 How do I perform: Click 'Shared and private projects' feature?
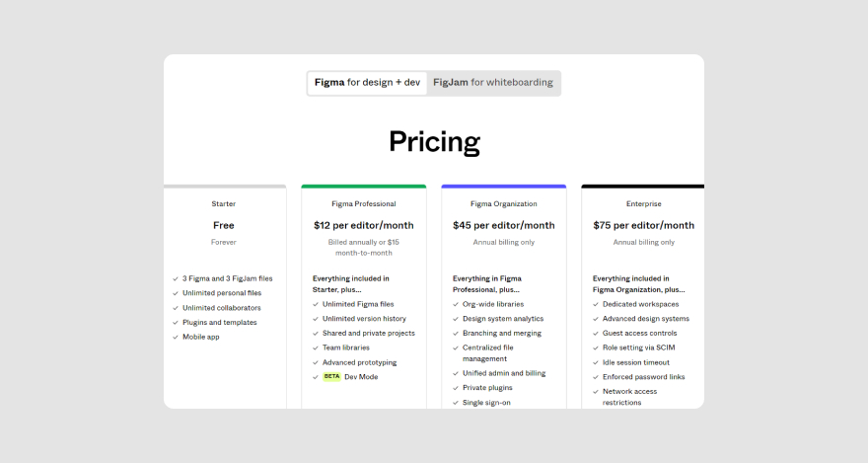pos(369,333)
